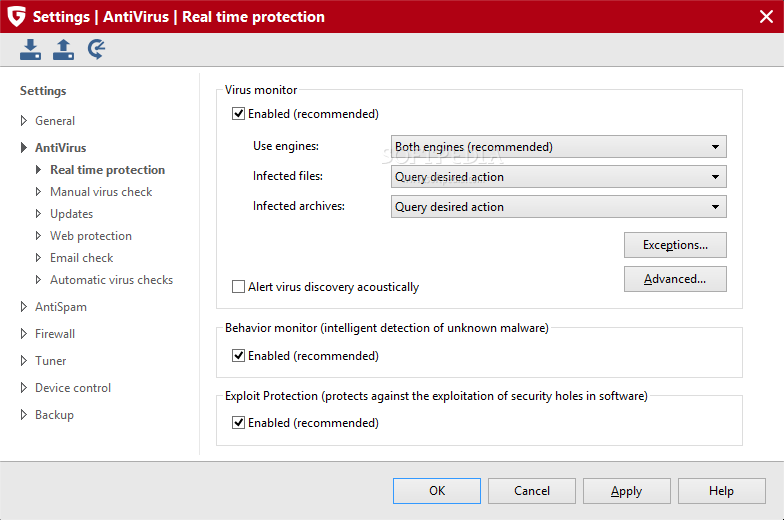
Task: Select the Backup category label
Action: click(x=54, y=415)
